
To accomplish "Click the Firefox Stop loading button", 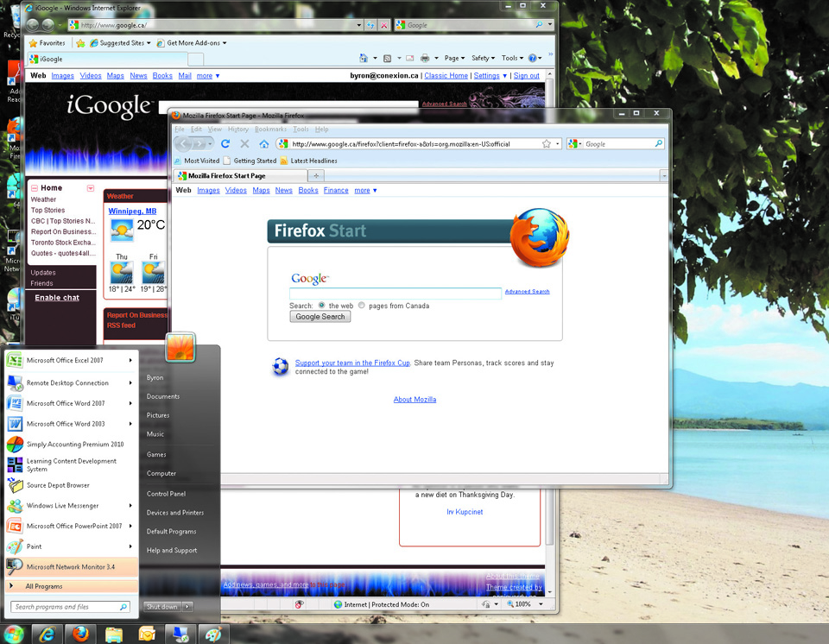I will pos(244,144).
